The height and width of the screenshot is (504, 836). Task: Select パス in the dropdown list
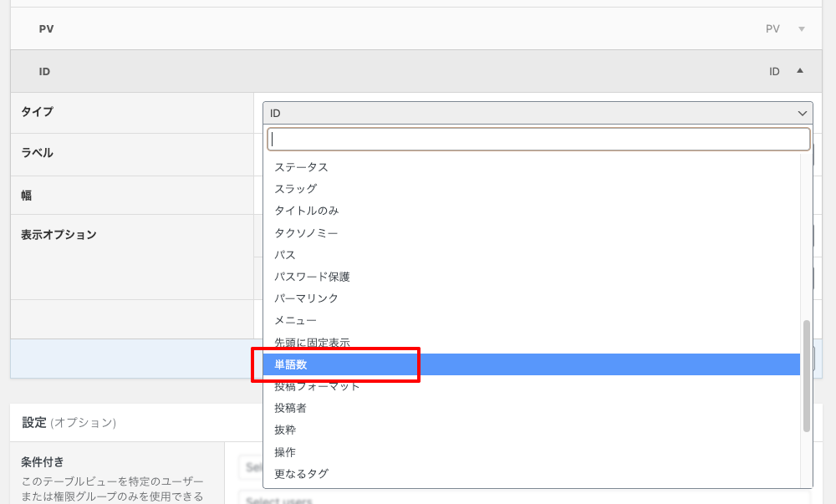[285, 254]
